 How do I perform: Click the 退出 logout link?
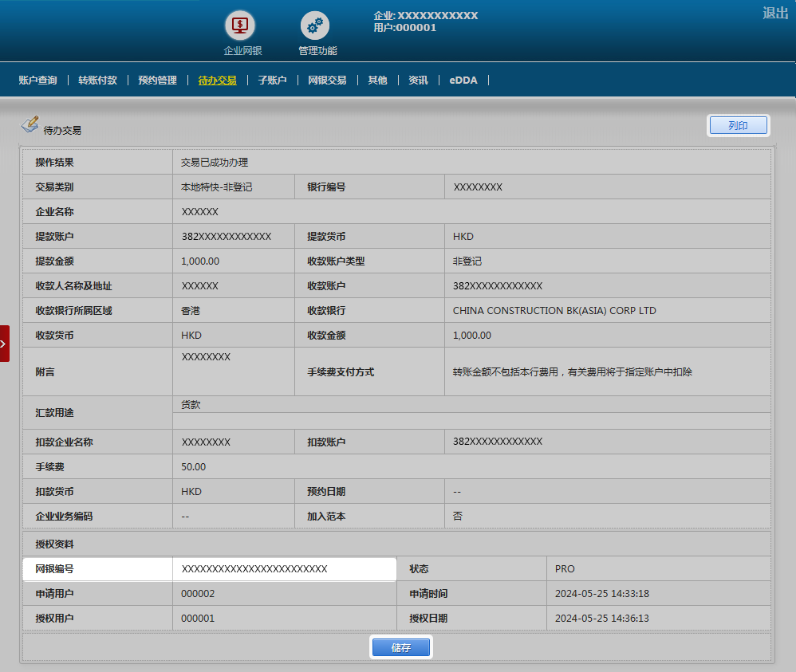tap(774, 13)
